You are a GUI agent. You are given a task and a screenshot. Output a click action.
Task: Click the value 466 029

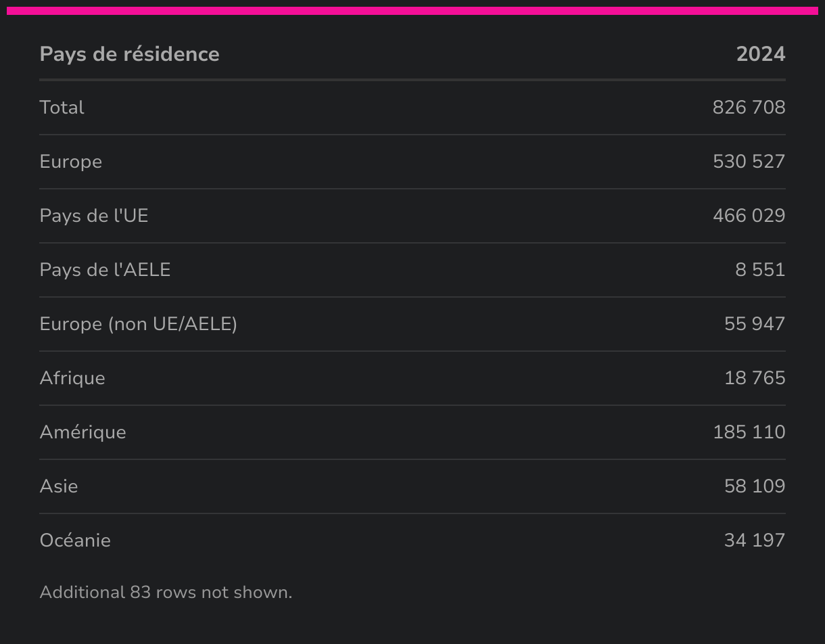pyautogui.click(x=749, y=216)
